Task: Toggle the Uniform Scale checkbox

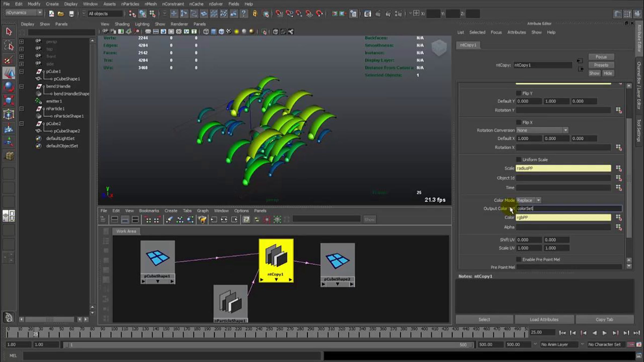Action: 518,160
